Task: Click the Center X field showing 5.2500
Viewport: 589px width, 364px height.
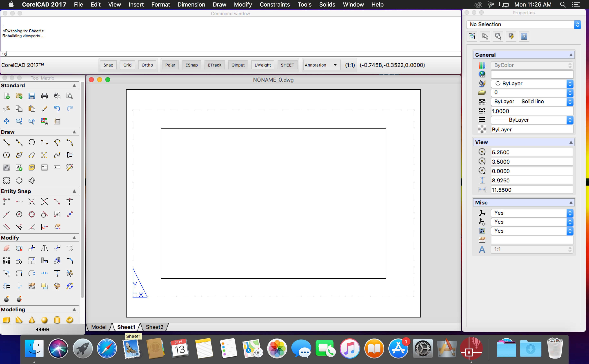Action: [532, 152]
